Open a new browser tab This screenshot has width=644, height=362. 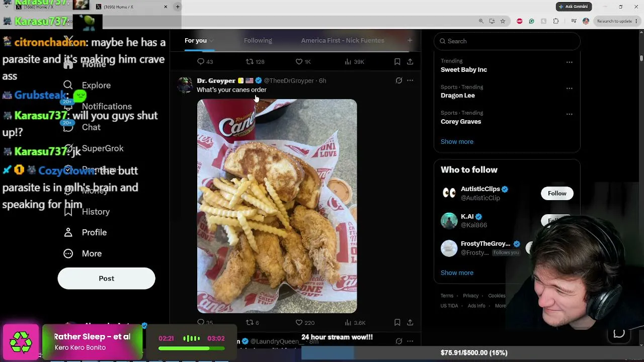[x=178, y=7]
